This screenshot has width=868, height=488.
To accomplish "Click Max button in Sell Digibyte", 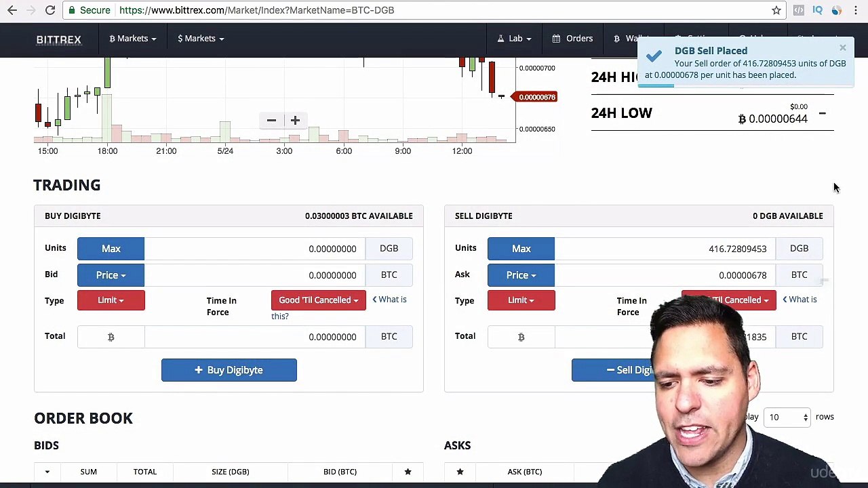I will click(521, 249).
